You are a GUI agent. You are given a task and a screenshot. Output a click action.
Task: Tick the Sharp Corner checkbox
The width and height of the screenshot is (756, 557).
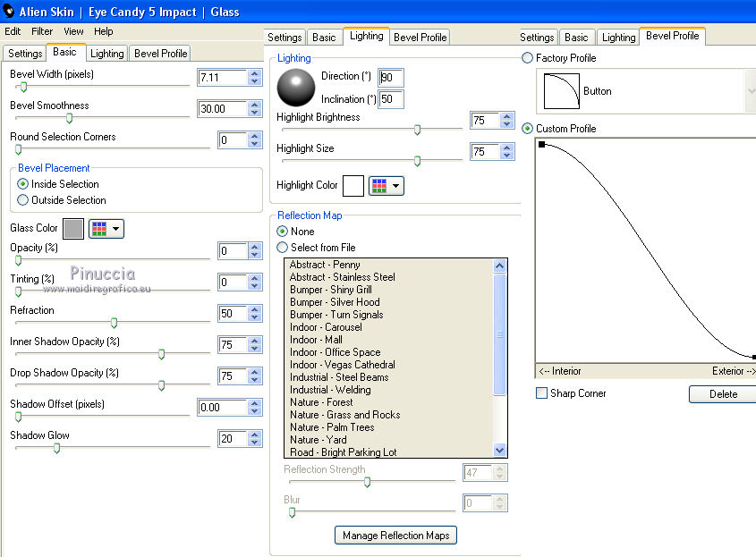[x=541, y=393]
